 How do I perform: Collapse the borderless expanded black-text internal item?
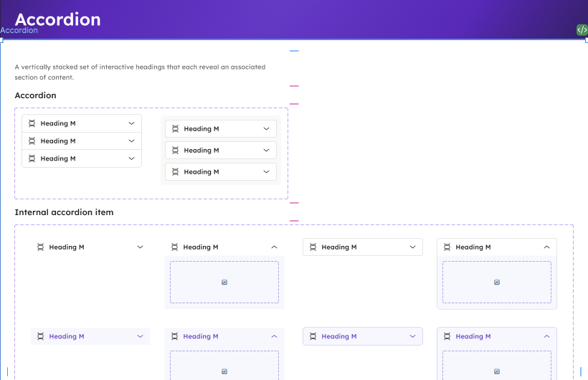pos(274,247)
